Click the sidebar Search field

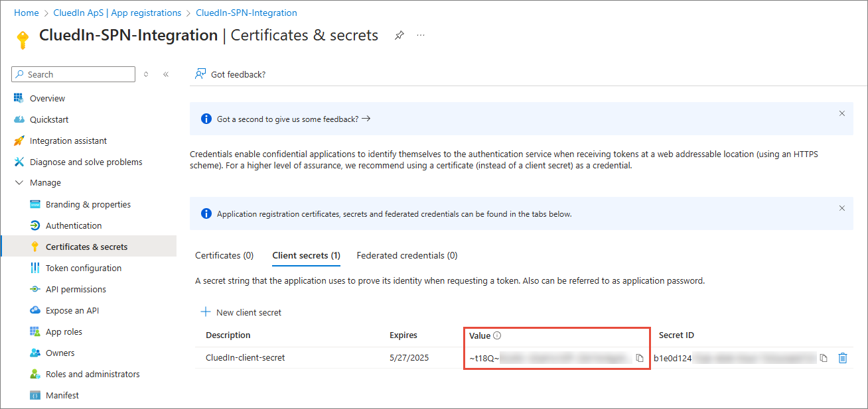point(73,74)
